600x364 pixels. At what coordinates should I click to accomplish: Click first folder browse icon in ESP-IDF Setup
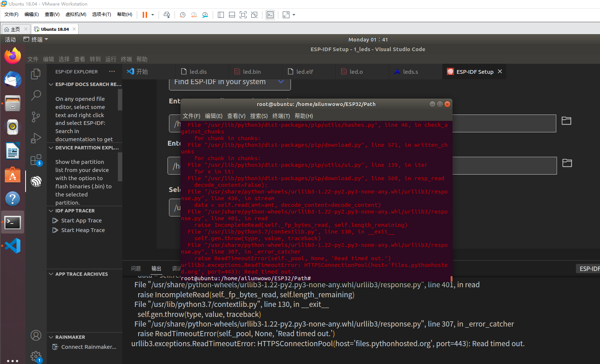coord(566,121)
